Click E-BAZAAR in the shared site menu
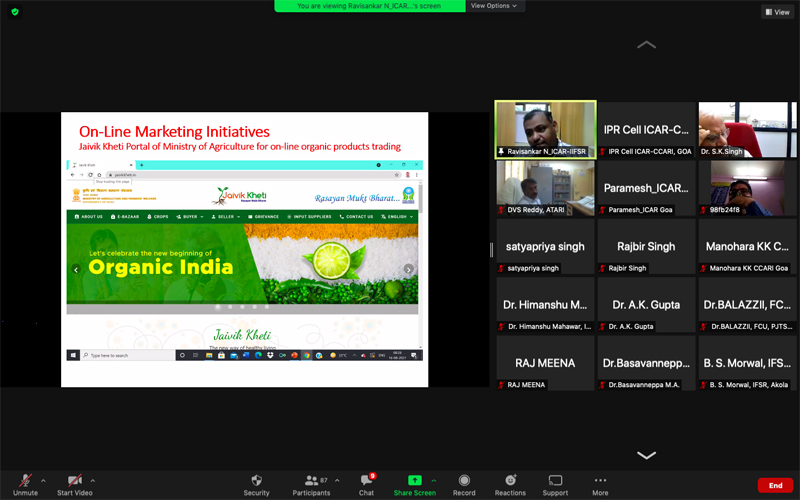The image size is (800, 500). pyautogui.click(x=125, y=217)
